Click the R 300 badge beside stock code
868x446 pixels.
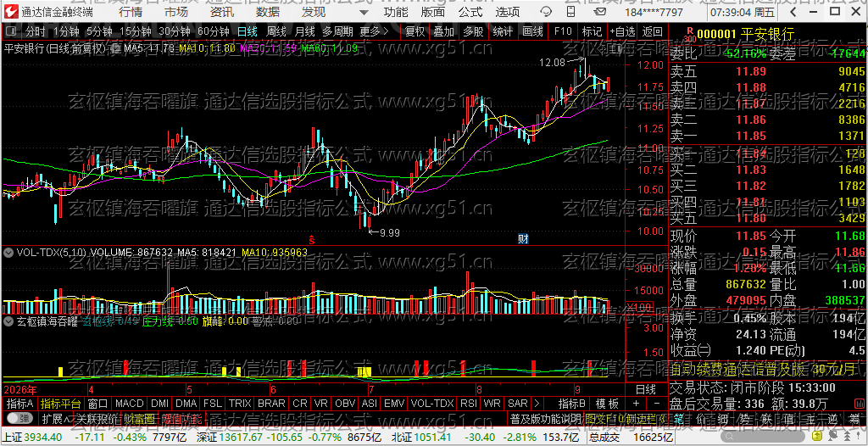click(x=689, y=35)
